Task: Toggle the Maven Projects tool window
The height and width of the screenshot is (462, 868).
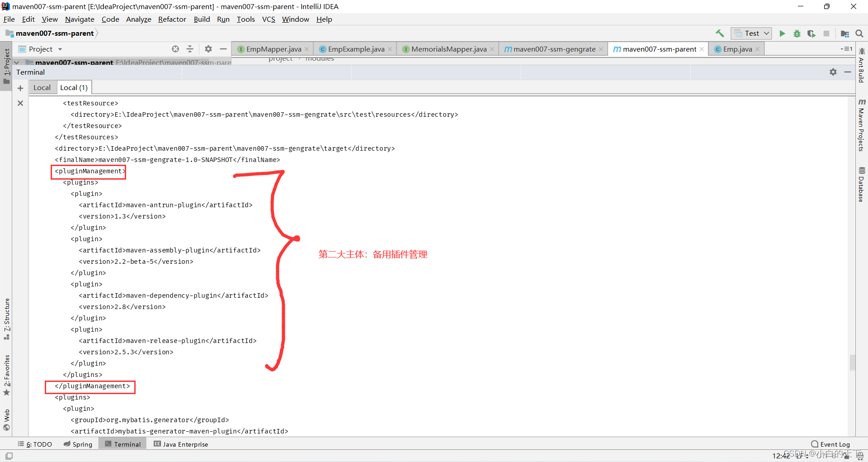Action: (x=861, y=125)
